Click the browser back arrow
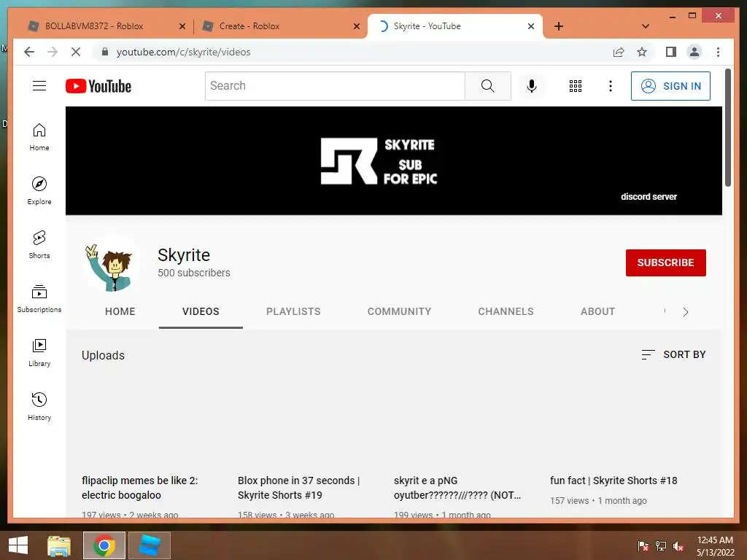747x560 pixels. (x=29, y=52)
